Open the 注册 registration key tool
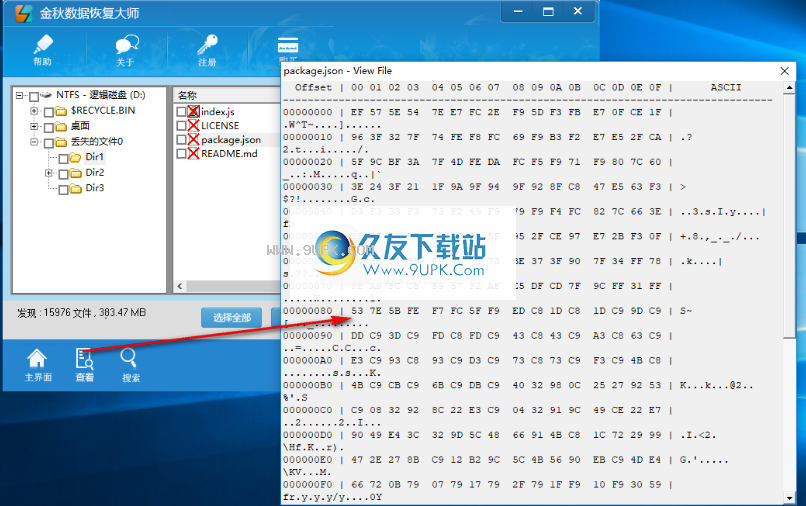Image resolution: width=806 pixels, height=506 pixels. pyautogui.click(x=207, y=50)
